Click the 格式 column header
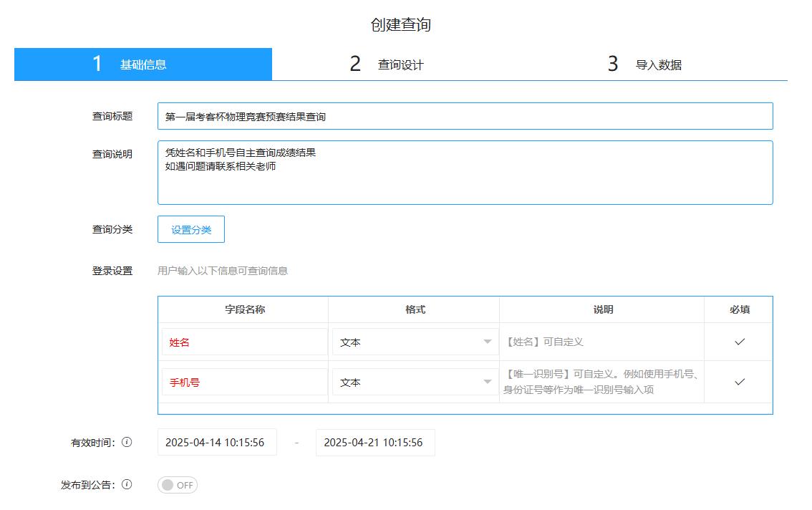This screenshot has width=812, height=510. 415,309
